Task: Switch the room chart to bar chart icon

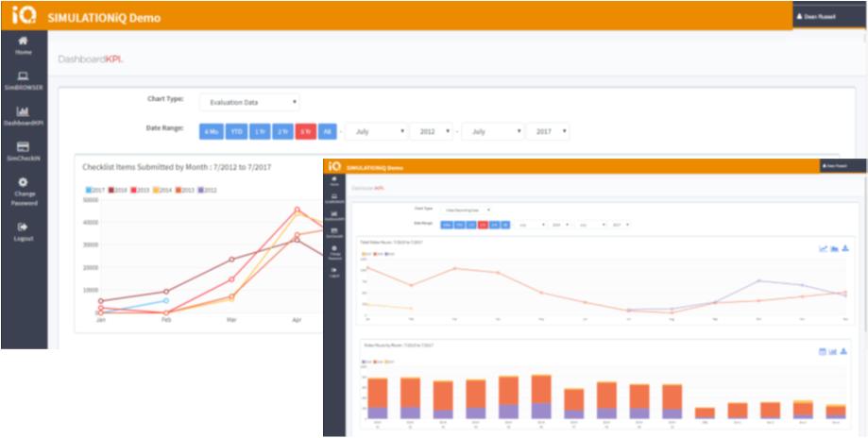Action: (x=833, y=352)
